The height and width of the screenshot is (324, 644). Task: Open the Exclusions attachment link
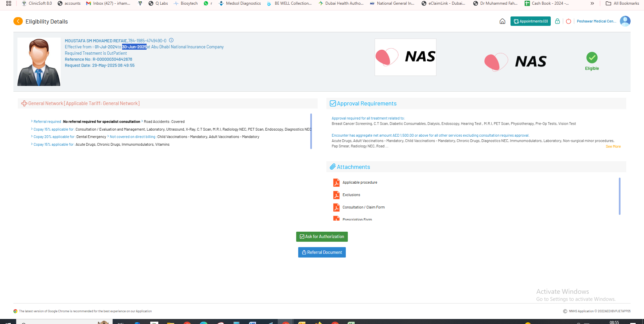pos(351,195)
